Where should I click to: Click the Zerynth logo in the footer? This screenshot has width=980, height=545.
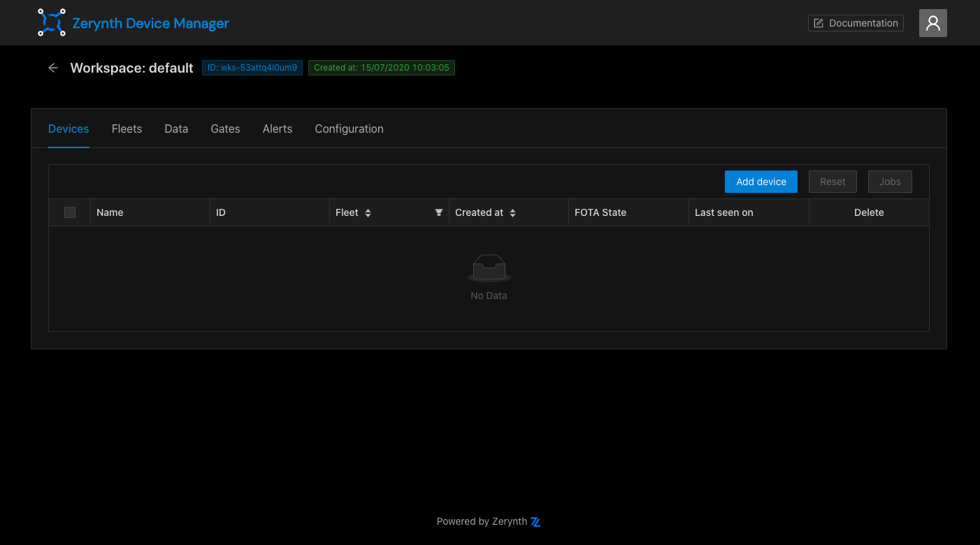536,521
